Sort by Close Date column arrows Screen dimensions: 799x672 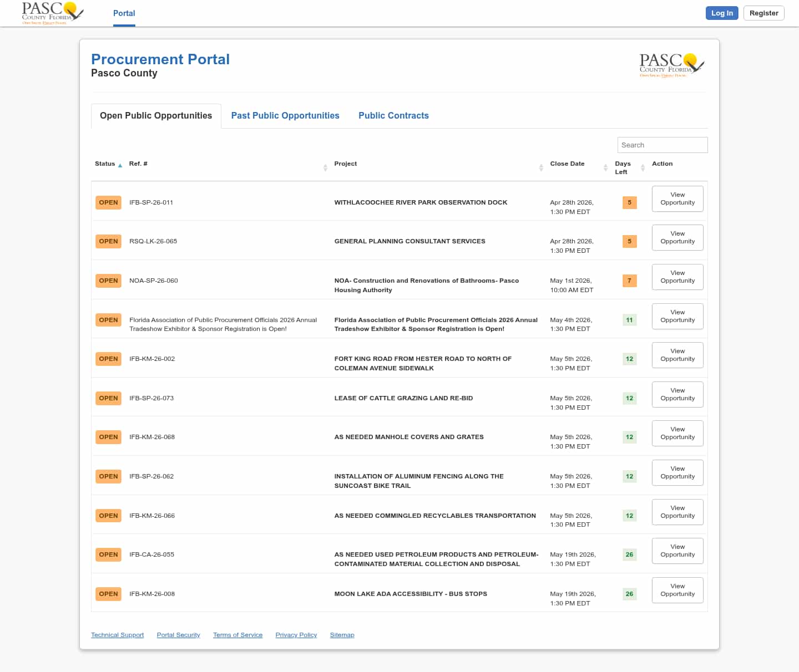tap(605, 167)
